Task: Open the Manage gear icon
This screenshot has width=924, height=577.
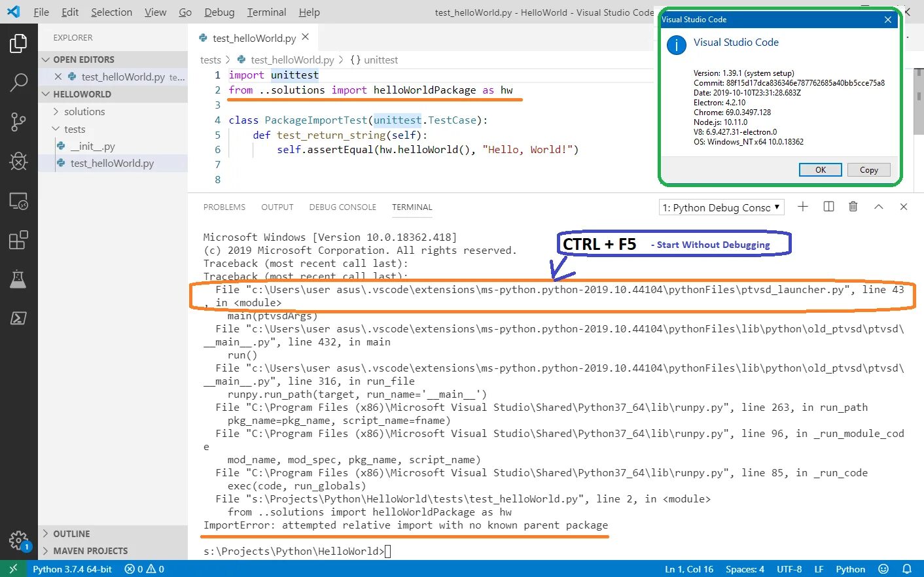Action: coord(18,540)
